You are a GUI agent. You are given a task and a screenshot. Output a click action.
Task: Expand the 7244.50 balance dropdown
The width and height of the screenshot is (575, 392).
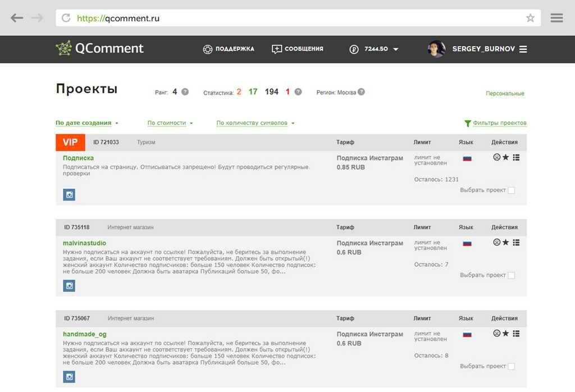coord(396,49)
